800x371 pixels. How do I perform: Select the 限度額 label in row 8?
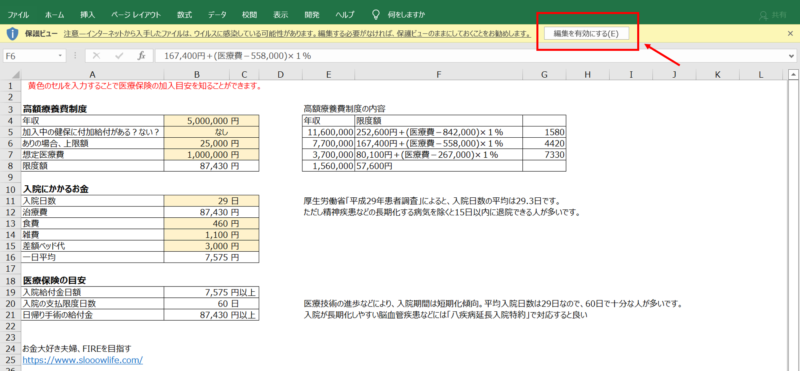92,166
